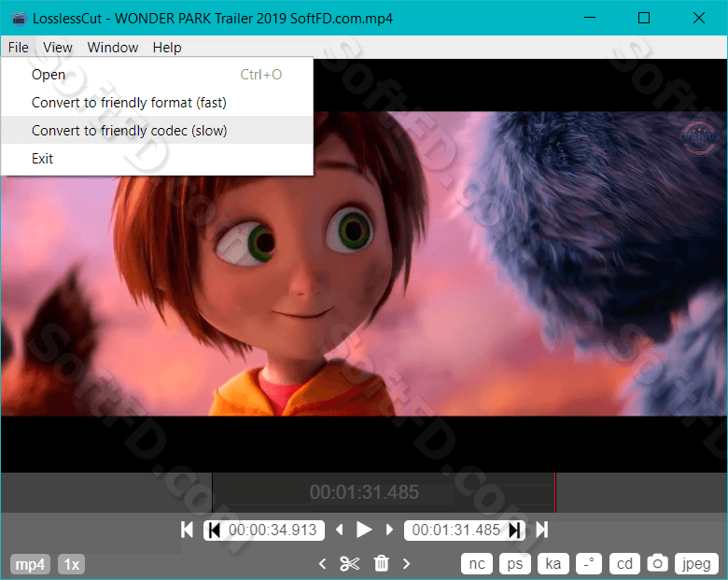The width and height of the screenshot is (728, 580).
Task: Click the scissors cut icon
Action: (x=350, y=564)
